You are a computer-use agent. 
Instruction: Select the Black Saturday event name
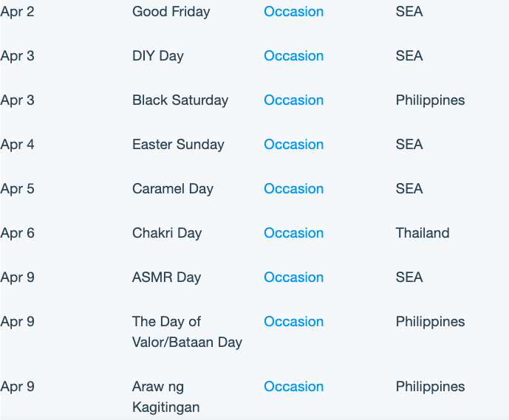click(180, 100)
